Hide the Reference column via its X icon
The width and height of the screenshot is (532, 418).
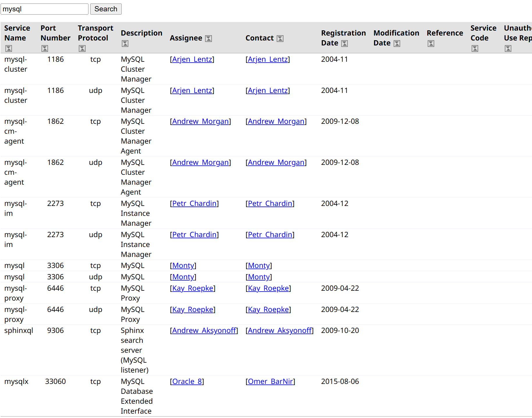point(431,43)
